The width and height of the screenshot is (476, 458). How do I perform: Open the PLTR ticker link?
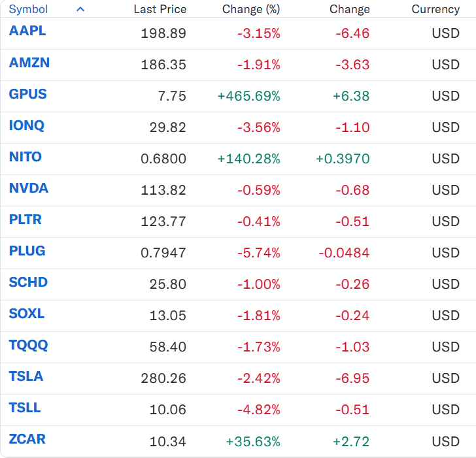point(25,220)
